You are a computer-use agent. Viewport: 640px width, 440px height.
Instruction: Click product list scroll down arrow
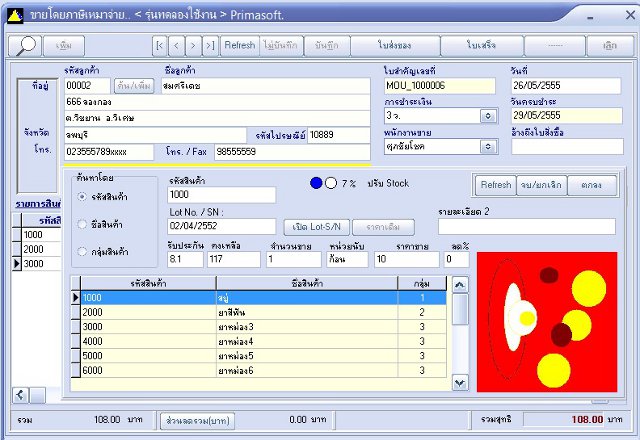point(460,383)
